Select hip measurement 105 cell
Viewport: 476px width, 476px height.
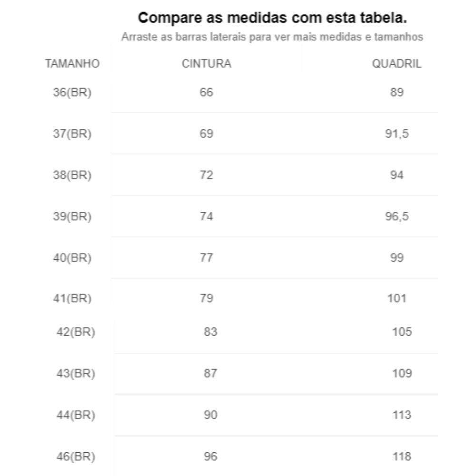coord(402,332)
